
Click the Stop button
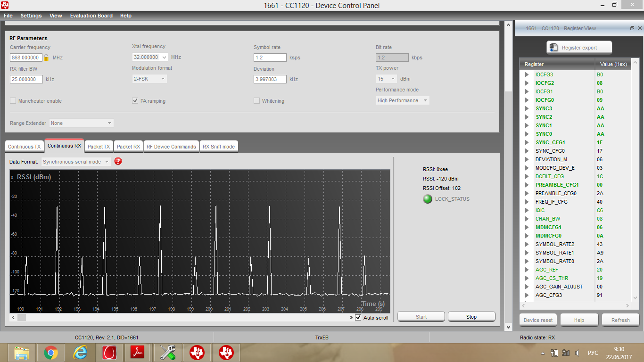471,317
